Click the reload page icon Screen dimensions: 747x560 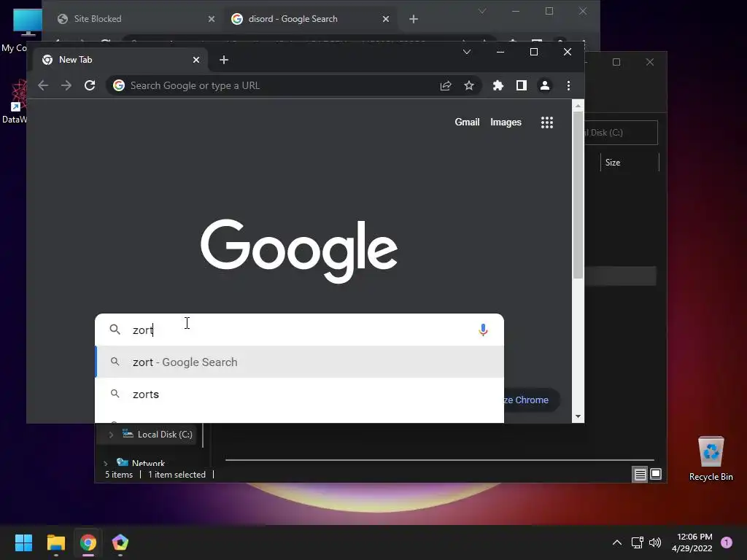[90, 85]
